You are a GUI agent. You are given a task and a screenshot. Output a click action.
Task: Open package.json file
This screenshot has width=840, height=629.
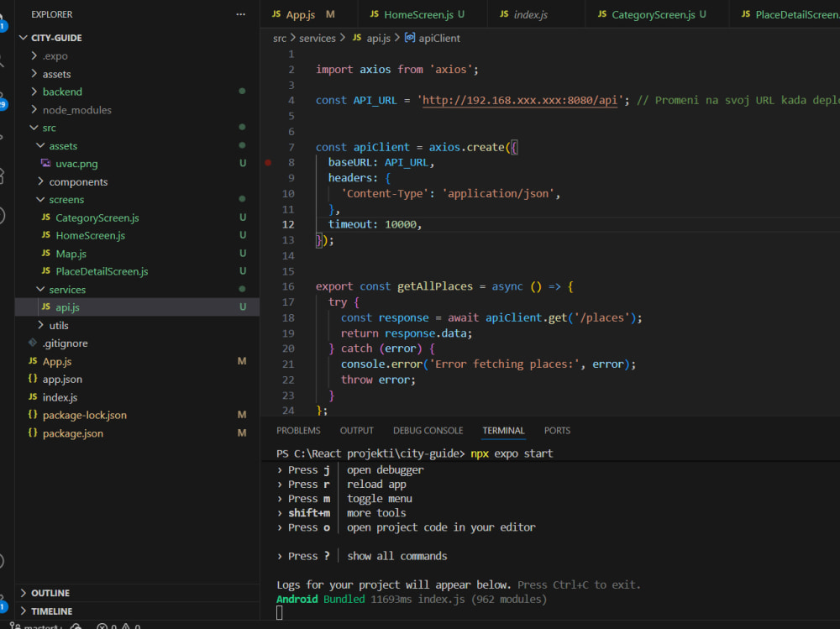pyautogui.click(x=73, y=432)
